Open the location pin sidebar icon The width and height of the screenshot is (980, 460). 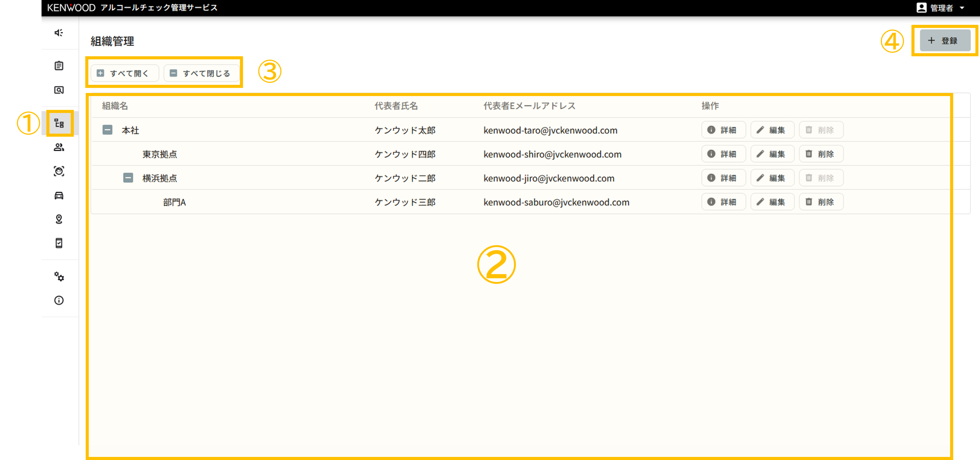pyautogui.click(x=59, y=219)
